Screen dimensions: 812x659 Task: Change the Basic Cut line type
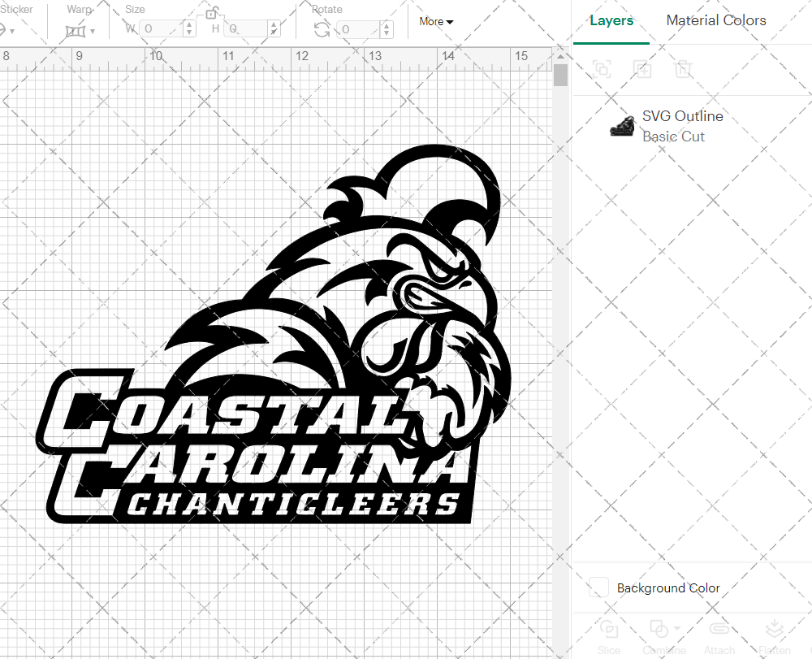(673, 136)
